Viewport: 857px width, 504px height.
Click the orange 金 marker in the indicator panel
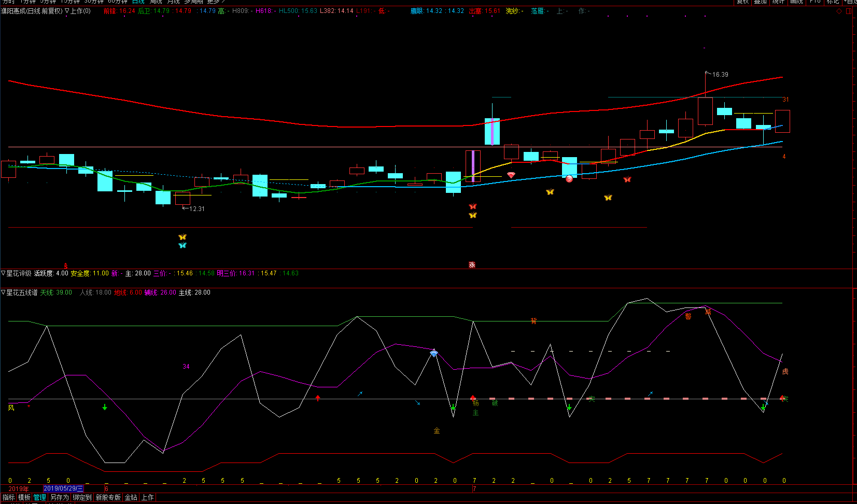[x=437, y=430]
